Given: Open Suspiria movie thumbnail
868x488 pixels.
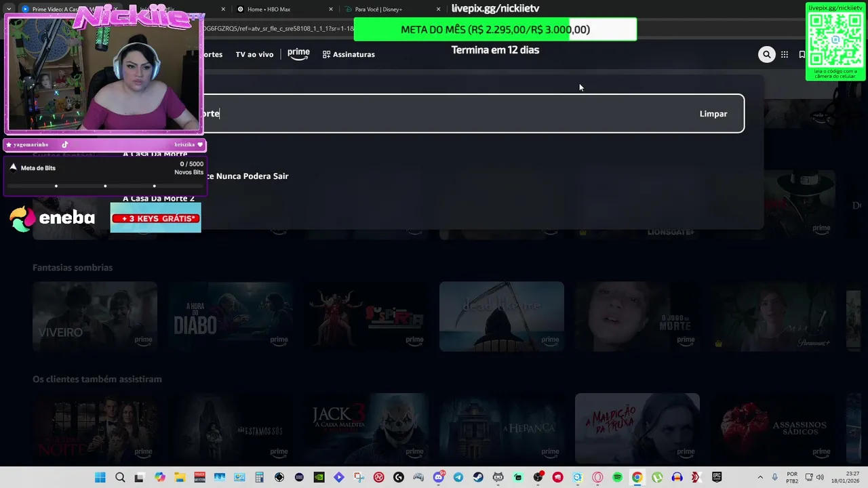Looking at the screenshot, I should click(x=366, y=317).
